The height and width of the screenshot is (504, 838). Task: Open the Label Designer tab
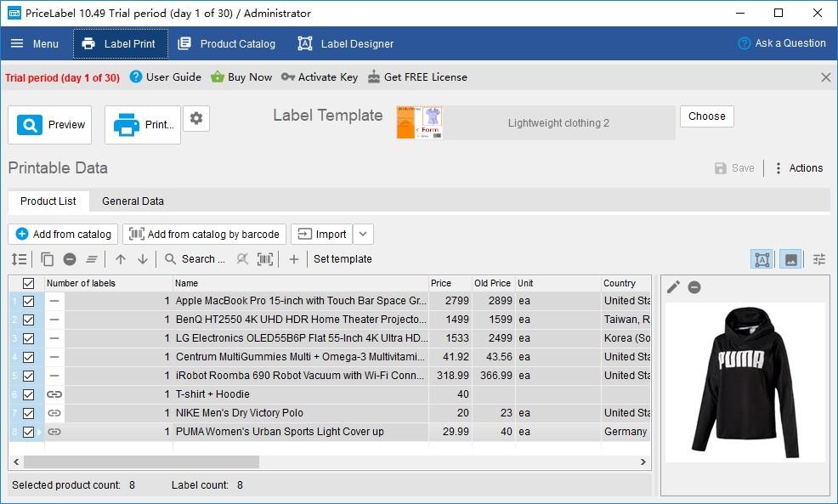click(345, 44)
